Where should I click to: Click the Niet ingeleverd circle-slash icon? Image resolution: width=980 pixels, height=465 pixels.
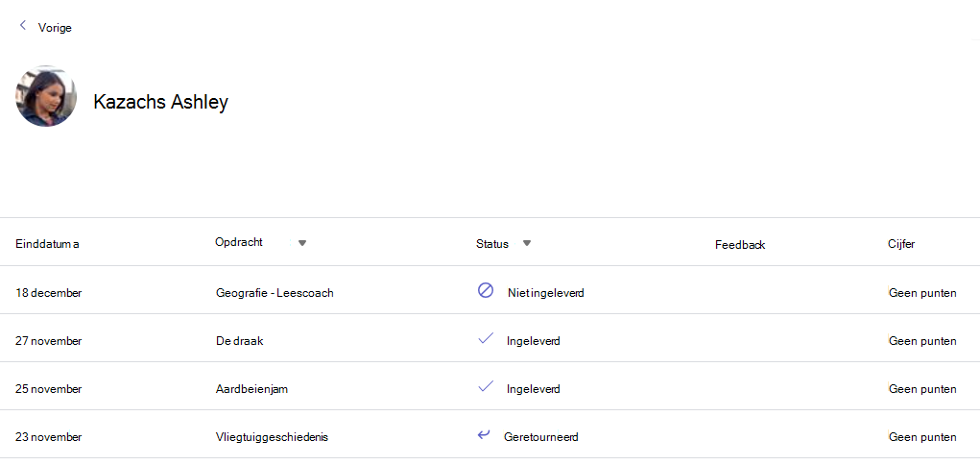(486, 290)
